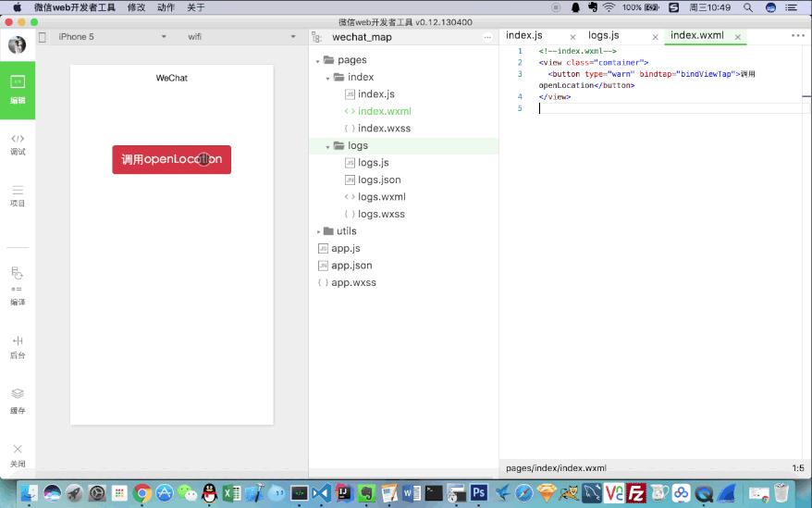
Task: Open the iPhone 5 device dropdown
Action: [x=112, y=37]
